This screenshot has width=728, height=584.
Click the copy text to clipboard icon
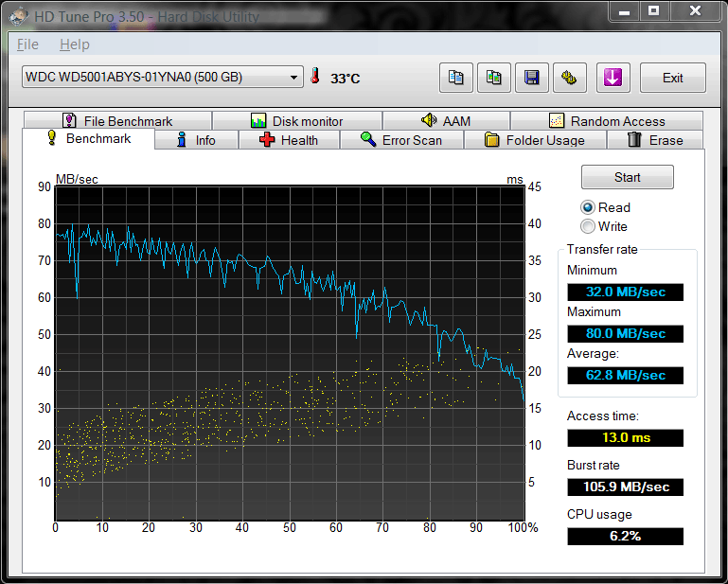[x=456, y=78]
